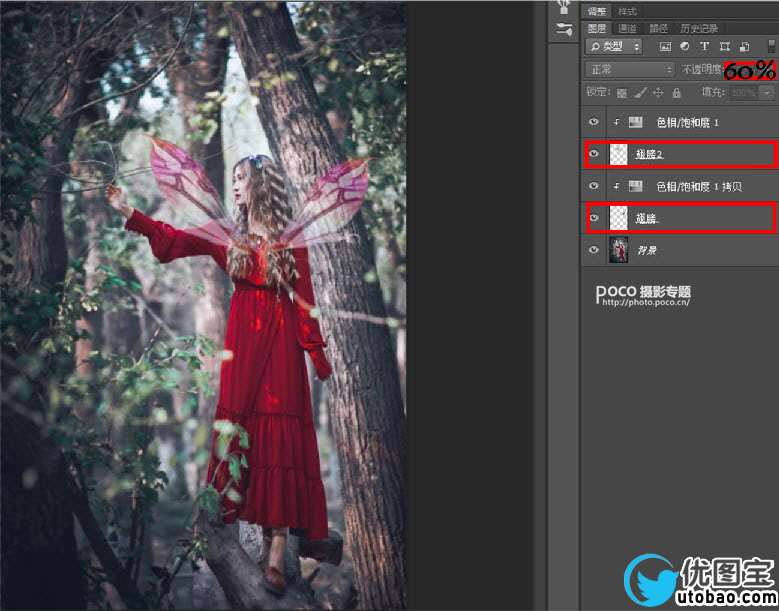Open the 类型 layer filter dropdown
Screen dimensions: 779x611
point(614,47)
